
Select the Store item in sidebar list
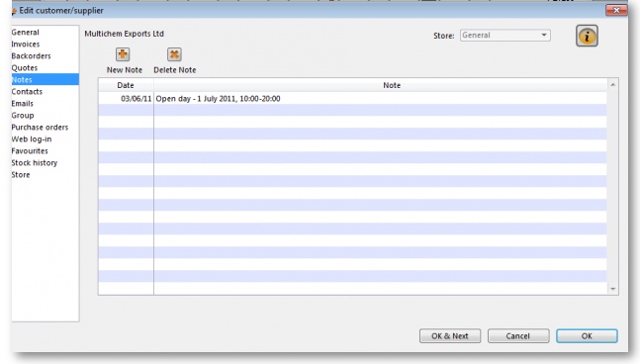[21, 174]
